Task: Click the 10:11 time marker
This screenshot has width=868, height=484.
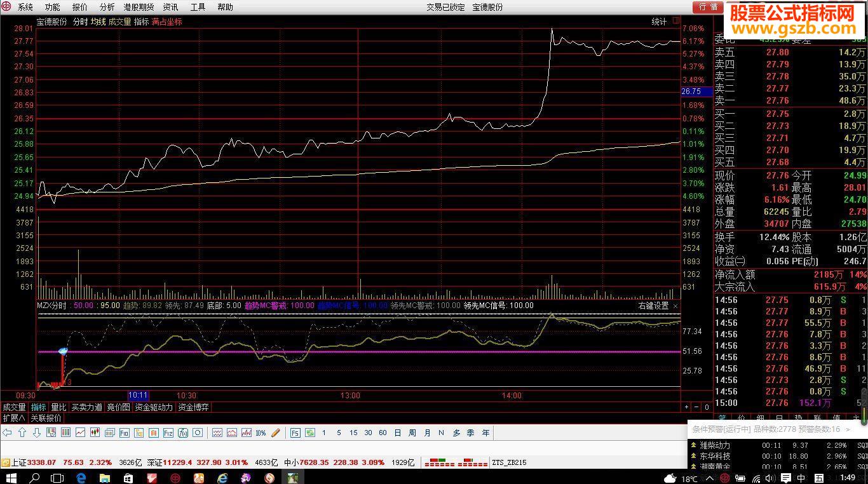Action: pos(138,395)
